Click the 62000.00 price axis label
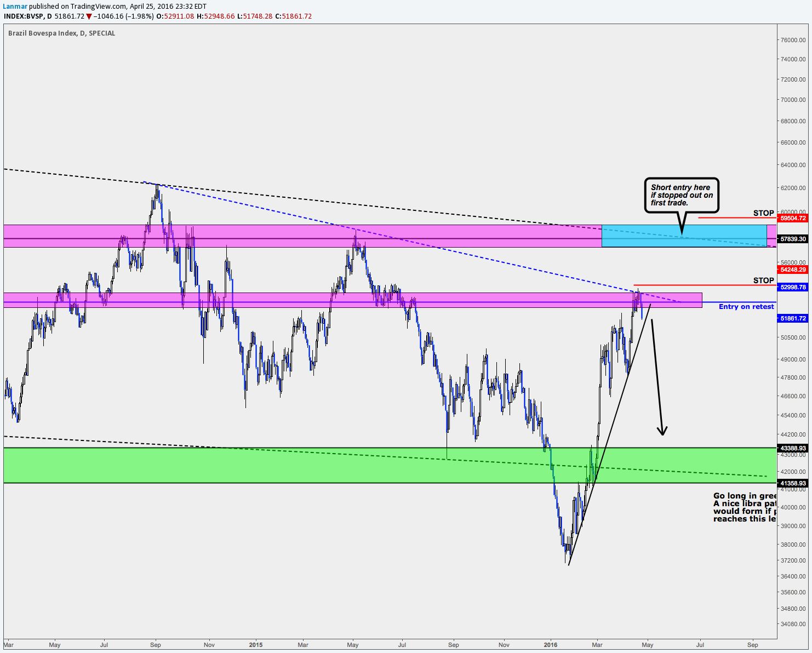Screen dimensions: 812x653 793,188
